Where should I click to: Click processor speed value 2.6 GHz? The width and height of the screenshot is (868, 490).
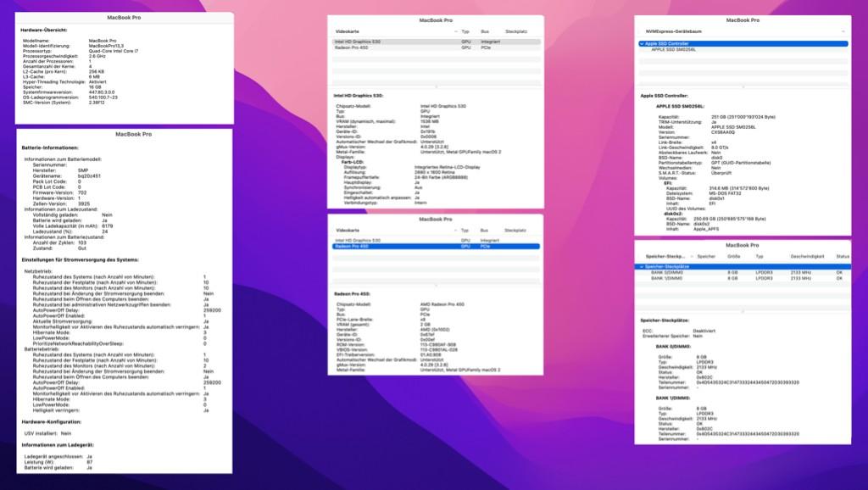(97, 56)
